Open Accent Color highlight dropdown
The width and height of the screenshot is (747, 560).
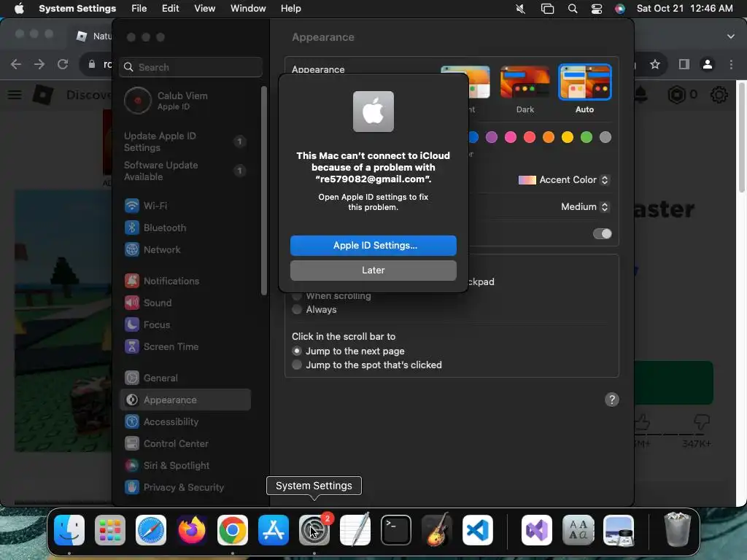[x=564, y=180]
